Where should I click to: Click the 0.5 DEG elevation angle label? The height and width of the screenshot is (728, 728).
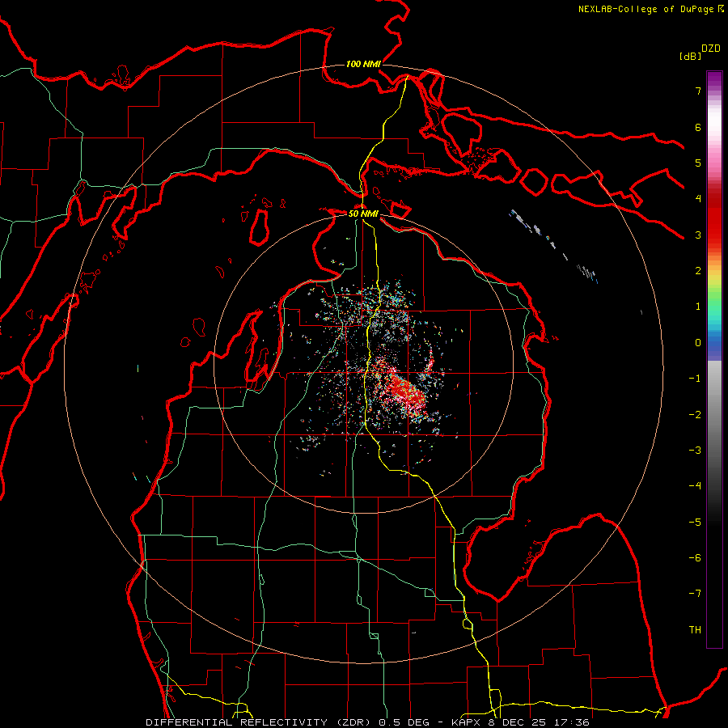click(407, 722)
